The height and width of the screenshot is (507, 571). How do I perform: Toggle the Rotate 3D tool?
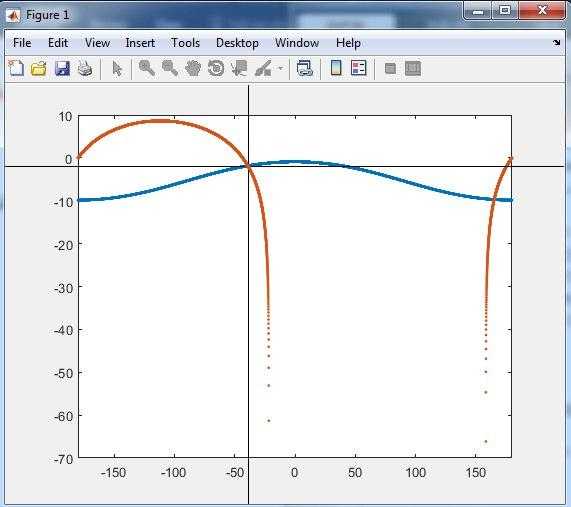pos(216,68)
